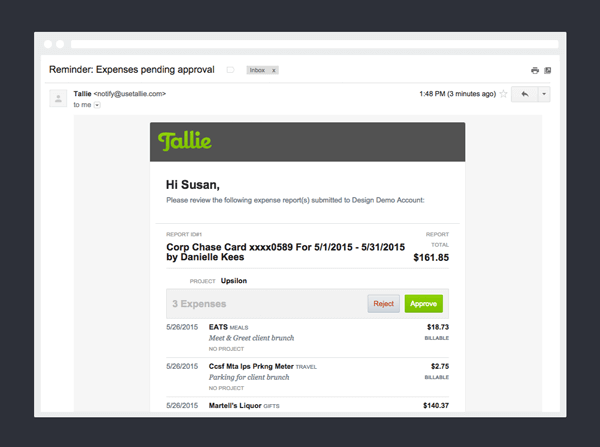
Task: Select sender name Tallie
Action: [x=82, y=94]
